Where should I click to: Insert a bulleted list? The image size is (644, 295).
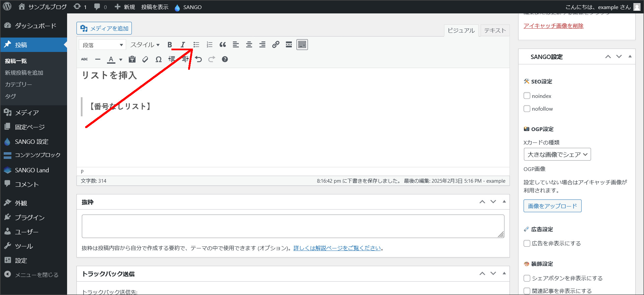pyautogui.click(x=196, y=45)
